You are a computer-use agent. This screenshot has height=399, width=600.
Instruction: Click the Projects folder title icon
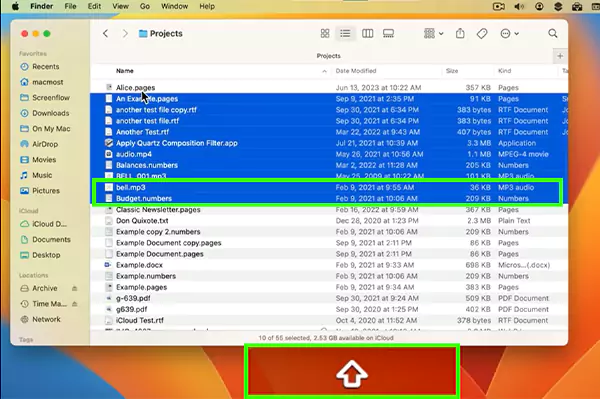pyautogui.click(x=143, y=34)
